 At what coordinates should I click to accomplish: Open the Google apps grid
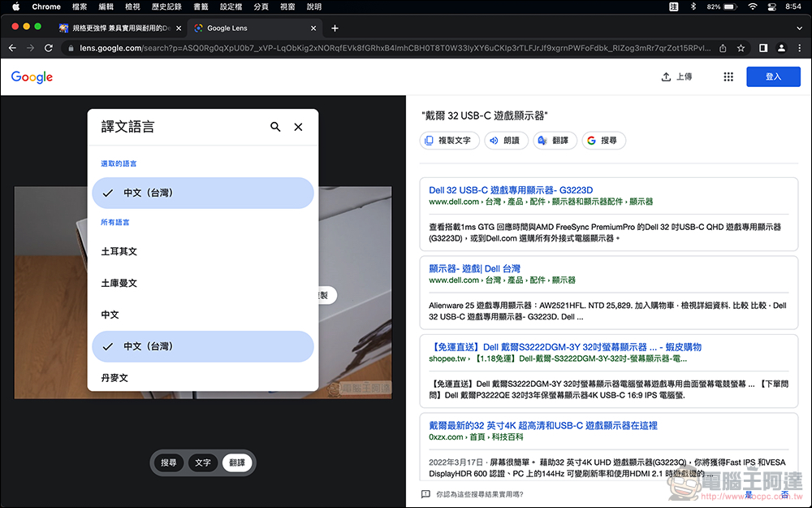click(728, 76)
